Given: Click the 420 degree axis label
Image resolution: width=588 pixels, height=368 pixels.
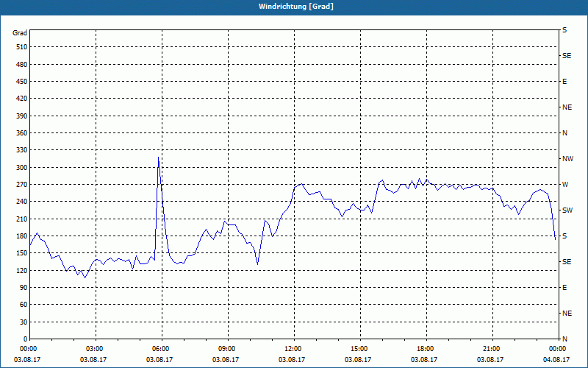Looking at the screenshot, I should (21, 99).
